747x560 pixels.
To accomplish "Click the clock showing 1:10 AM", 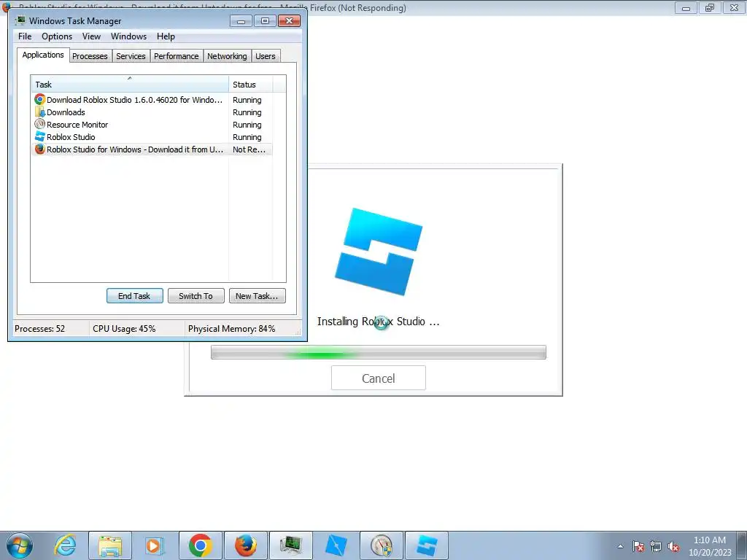I will click(x=710, y=546).
